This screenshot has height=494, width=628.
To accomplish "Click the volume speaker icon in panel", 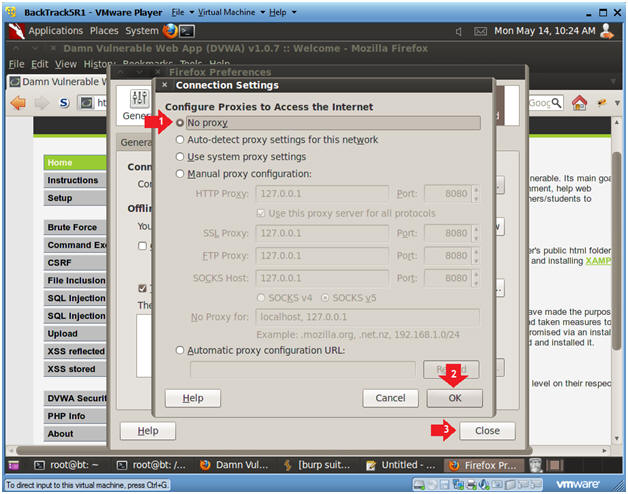I will click(x=459, y=31).
